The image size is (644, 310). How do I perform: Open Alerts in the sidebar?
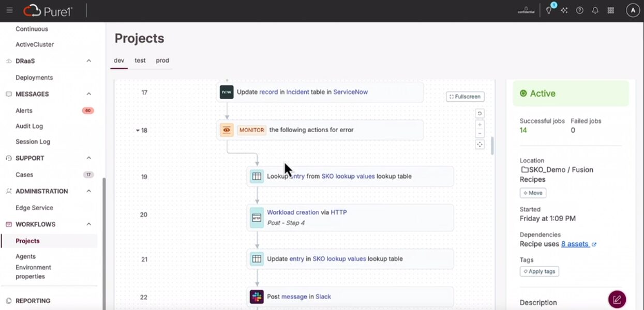(x=24, y=111)
